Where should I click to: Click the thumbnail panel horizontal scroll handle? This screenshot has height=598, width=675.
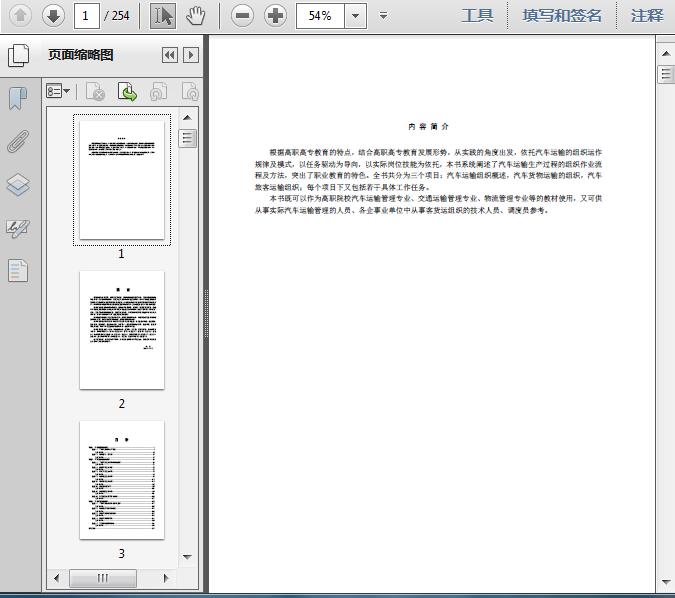[x=103, y=578]
